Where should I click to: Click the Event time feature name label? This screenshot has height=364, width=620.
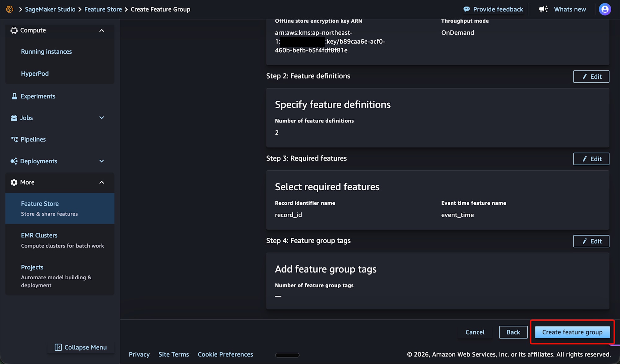pyautogui.click(x=474, y=203)
